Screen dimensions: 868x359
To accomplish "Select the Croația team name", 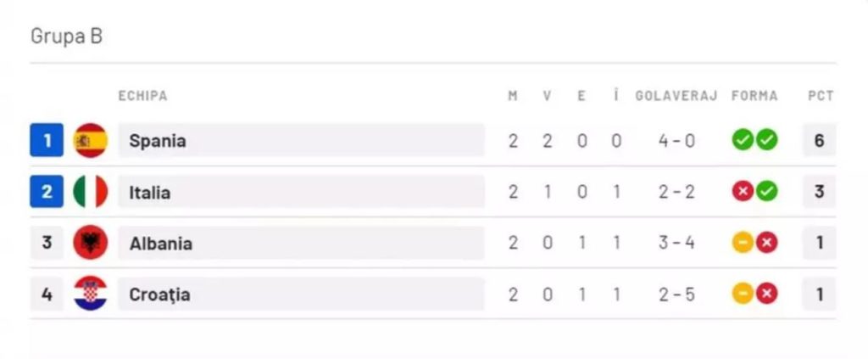I will (x=159, y=294).
